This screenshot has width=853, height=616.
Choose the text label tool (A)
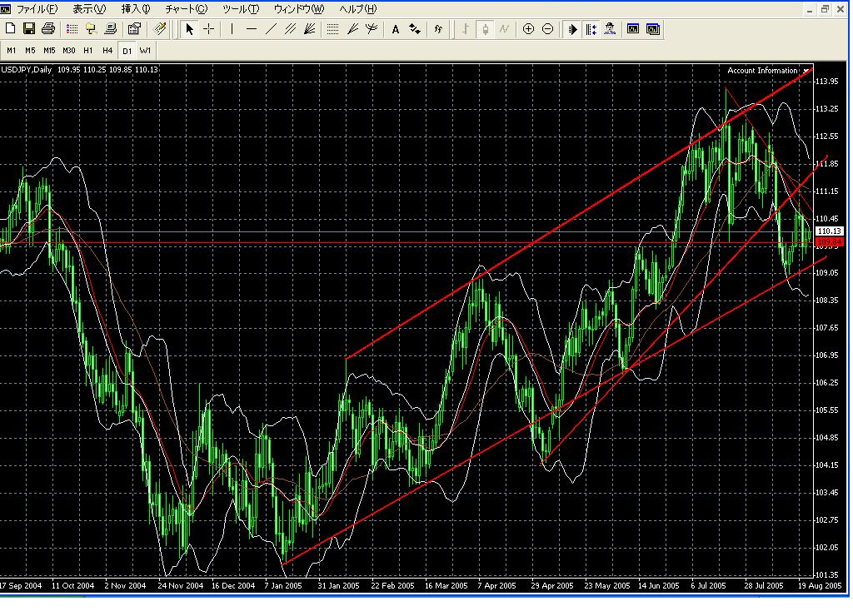coord(396,29)
